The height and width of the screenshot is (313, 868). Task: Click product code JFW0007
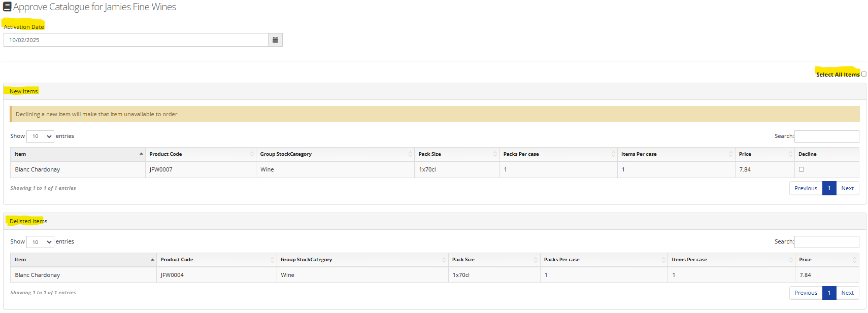161,169
